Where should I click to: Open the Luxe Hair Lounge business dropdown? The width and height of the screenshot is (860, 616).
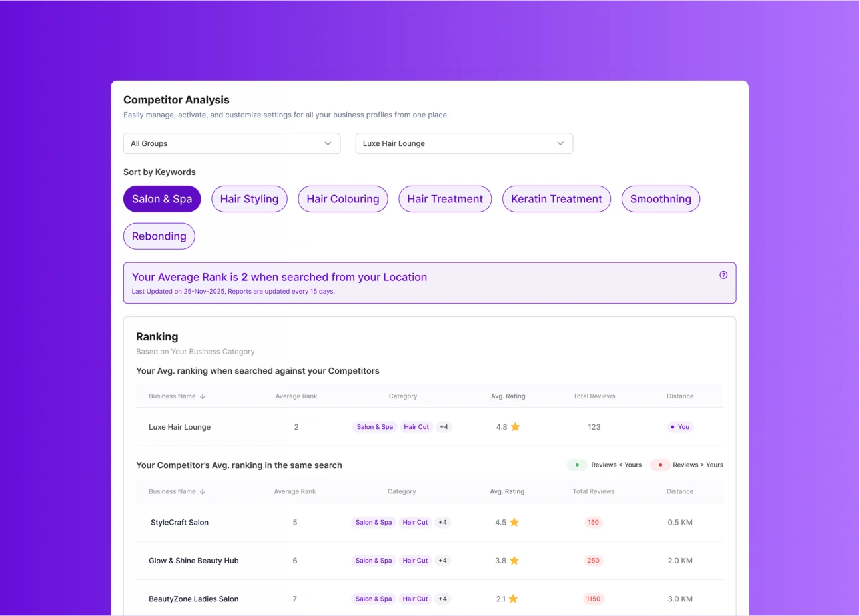point(464,143)
